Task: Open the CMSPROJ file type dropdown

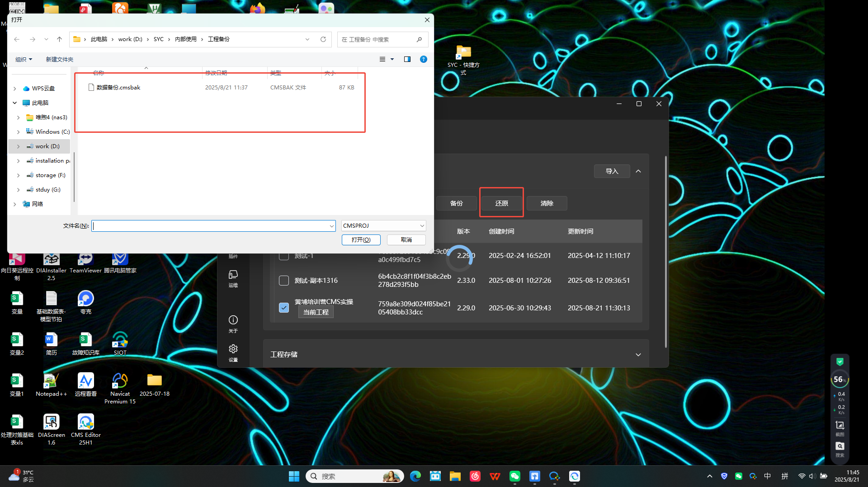Action: click(x=383, y=225)
